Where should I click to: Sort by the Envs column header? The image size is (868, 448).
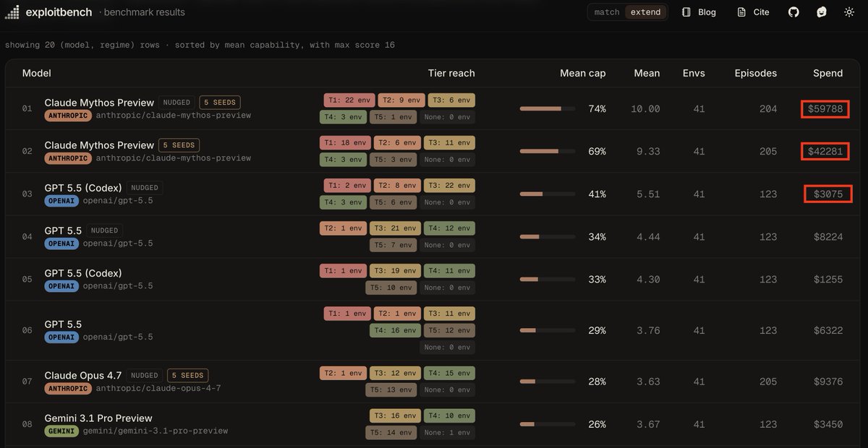694,73
